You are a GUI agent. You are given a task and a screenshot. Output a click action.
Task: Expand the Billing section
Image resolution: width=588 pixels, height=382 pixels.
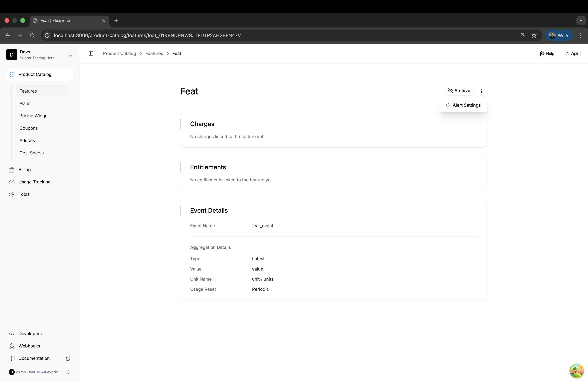coord(40,170)
